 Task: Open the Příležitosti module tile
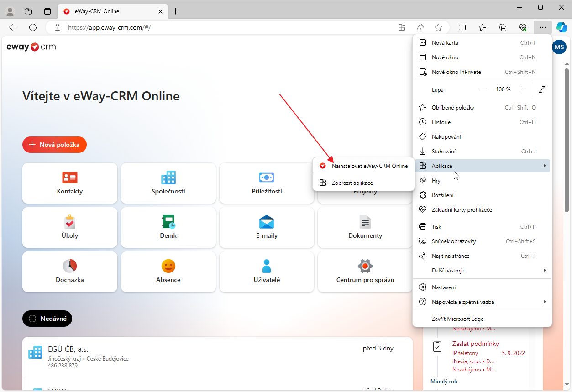(x=267, y=183)
